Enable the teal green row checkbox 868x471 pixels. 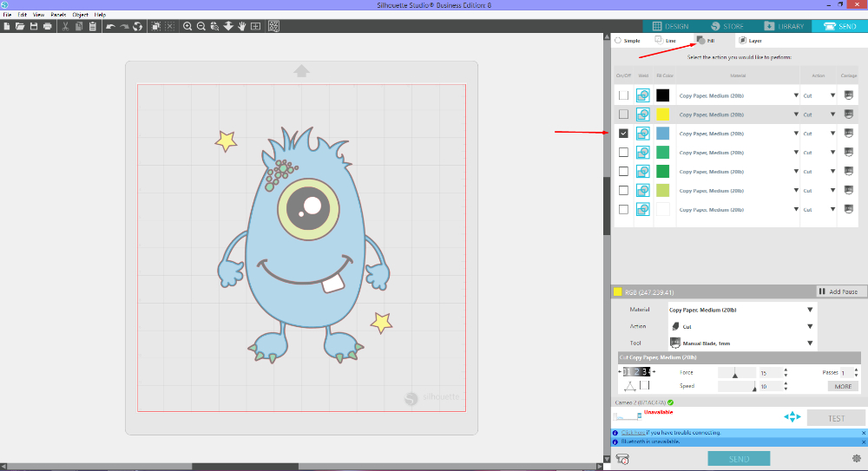pos(623,152)
